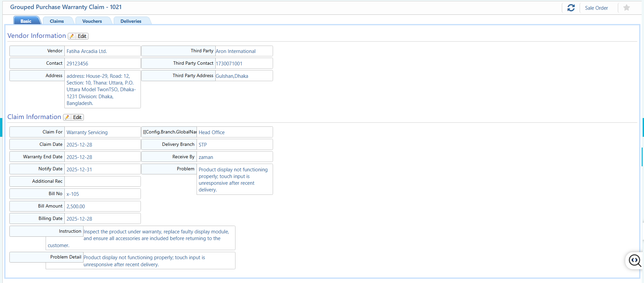Open the floating search widget icon
The image size is (644, 283).
click(x=635, y=260)
